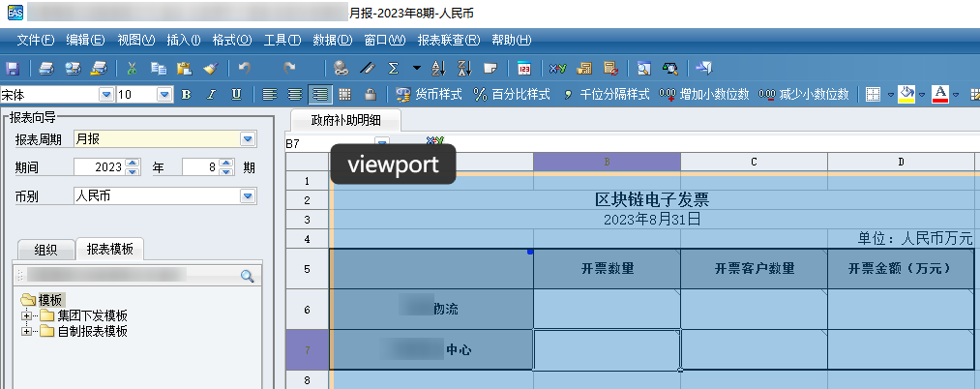Open the 报表周期 dropdown
The height and width of the screenshot is (389, 980).
click(x=248, y=139)
